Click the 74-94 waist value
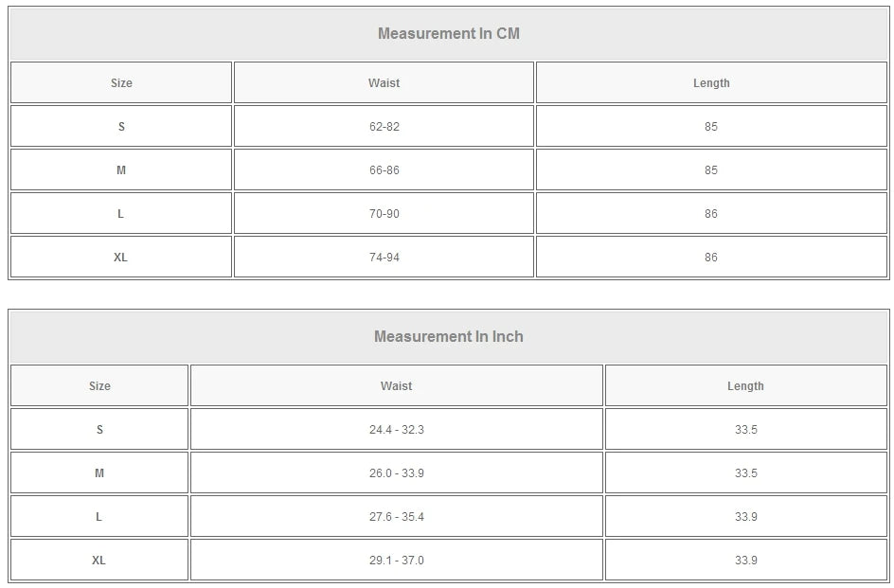The image size is (894, 588). (384, 258)
